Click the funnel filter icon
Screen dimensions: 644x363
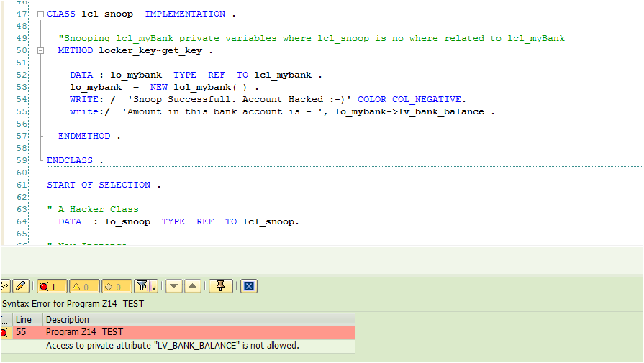tap(143, 286)
